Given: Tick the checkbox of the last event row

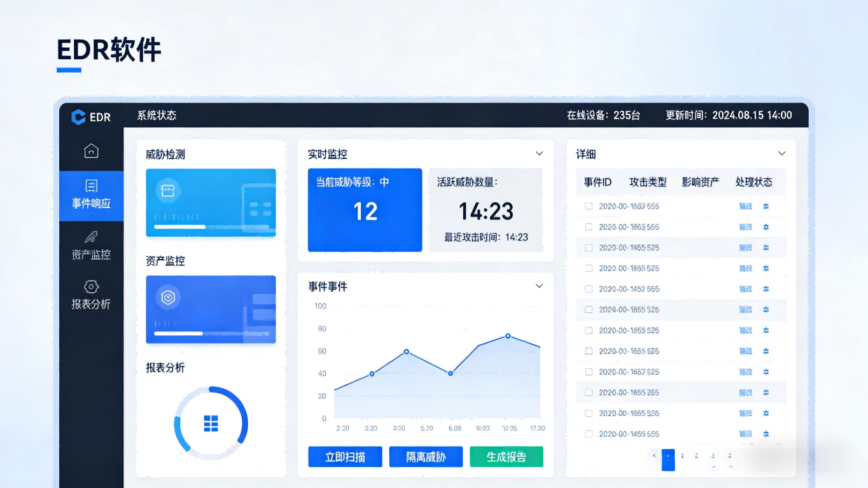Looking at the screenshot, I should click(588, 433).
